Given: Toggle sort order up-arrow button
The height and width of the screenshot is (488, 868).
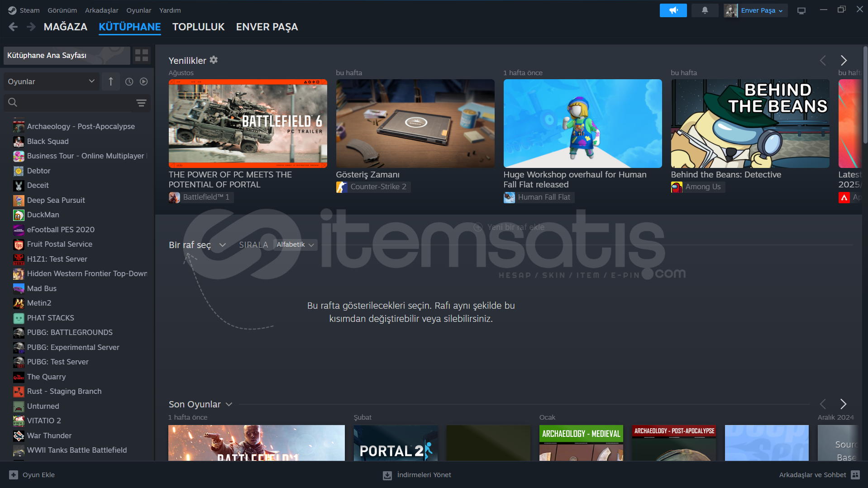Looking at the screenshot, I should pos(110,81).
